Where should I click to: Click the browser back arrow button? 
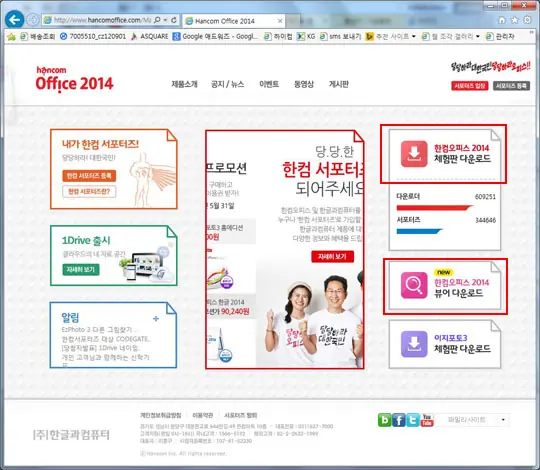click(x=14, y=20)
